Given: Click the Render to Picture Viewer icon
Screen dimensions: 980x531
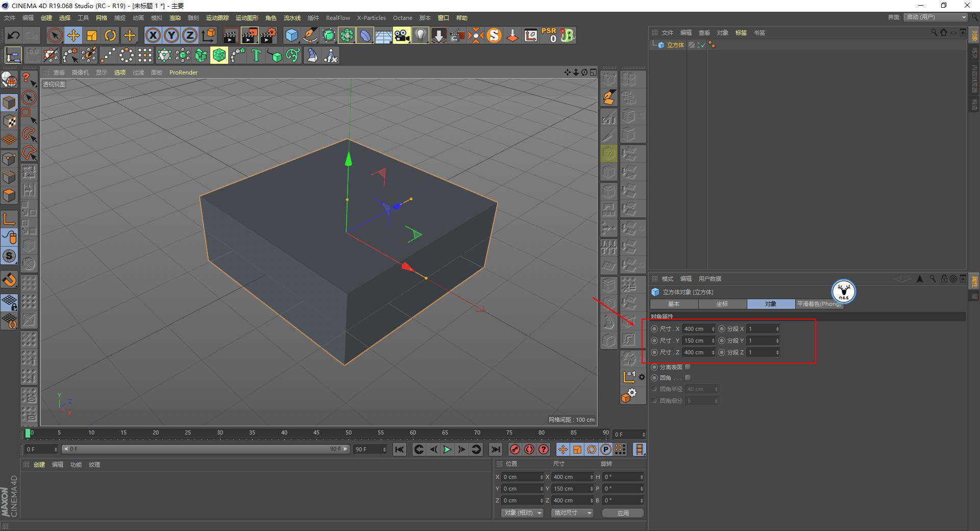Looking at the screenshot, I should coord(250,35).
